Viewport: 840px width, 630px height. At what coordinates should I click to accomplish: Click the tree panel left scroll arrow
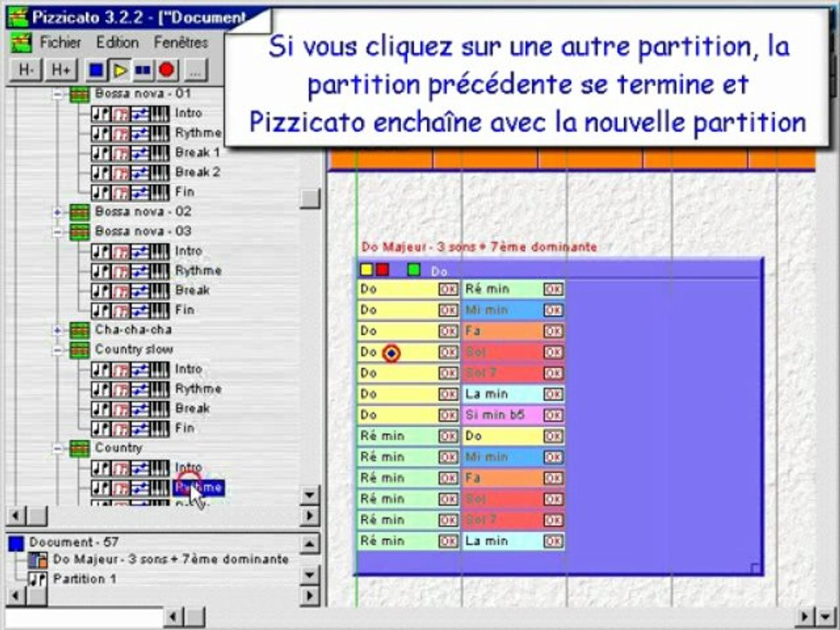tap(16, 516)
